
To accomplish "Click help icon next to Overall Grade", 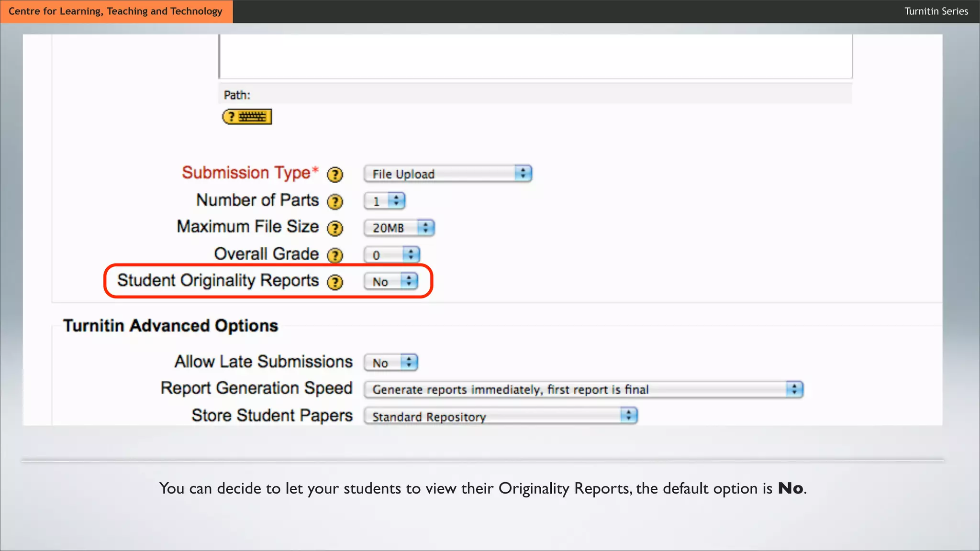I will 335,255.
